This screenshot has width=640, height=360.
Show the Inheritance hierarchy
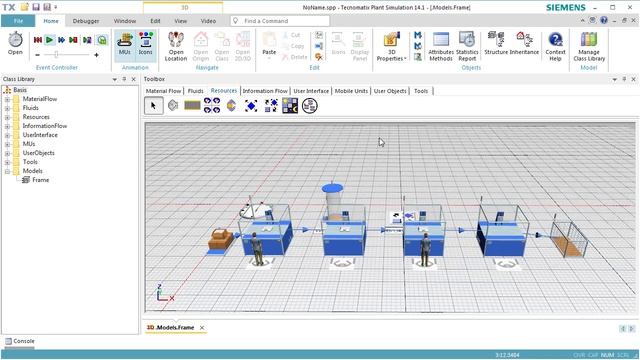click(x=524, y=43)
